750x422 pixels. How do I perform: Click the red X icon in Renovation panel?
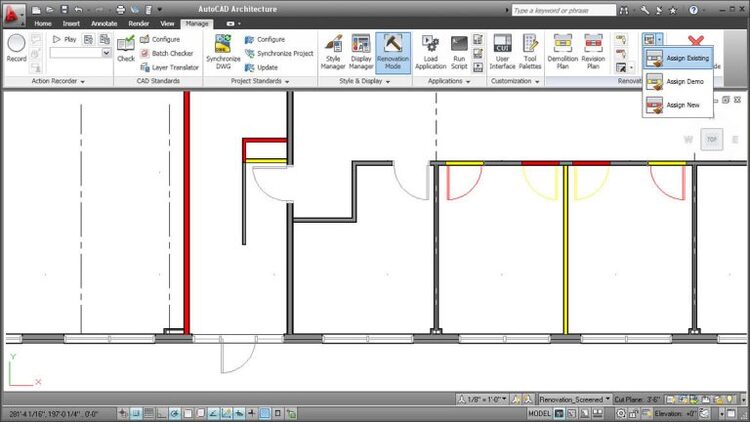pos(696,40)
